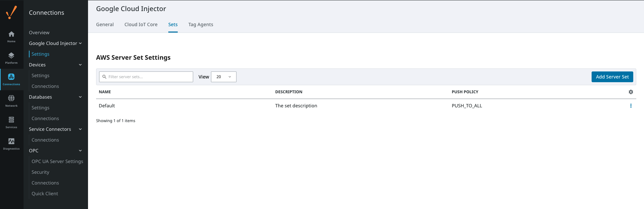Open the Diagnostics section icon
The height and width of the screenshot is (209, 644).
(11, 144)
